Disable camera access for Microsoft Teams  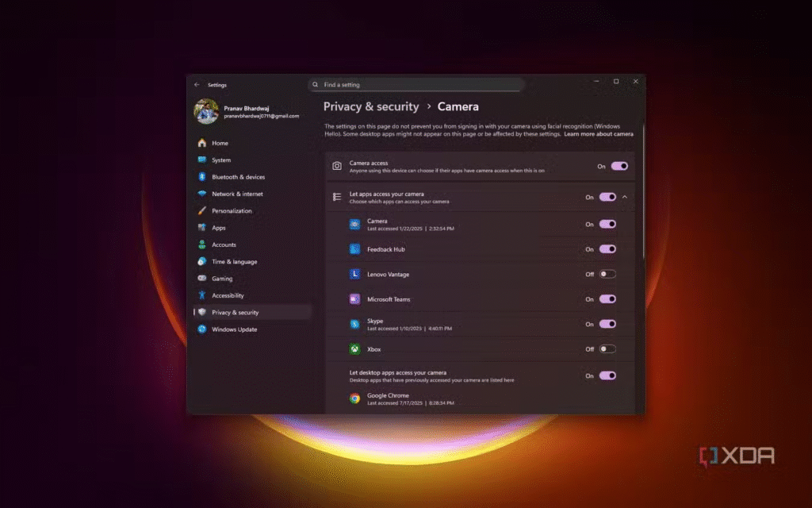point(607,299)
